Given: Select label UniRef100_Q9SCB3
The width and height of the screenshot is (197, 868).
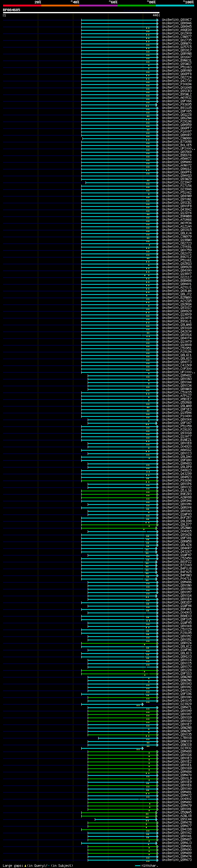Looking at the screenshot, I should click(176, 91).
